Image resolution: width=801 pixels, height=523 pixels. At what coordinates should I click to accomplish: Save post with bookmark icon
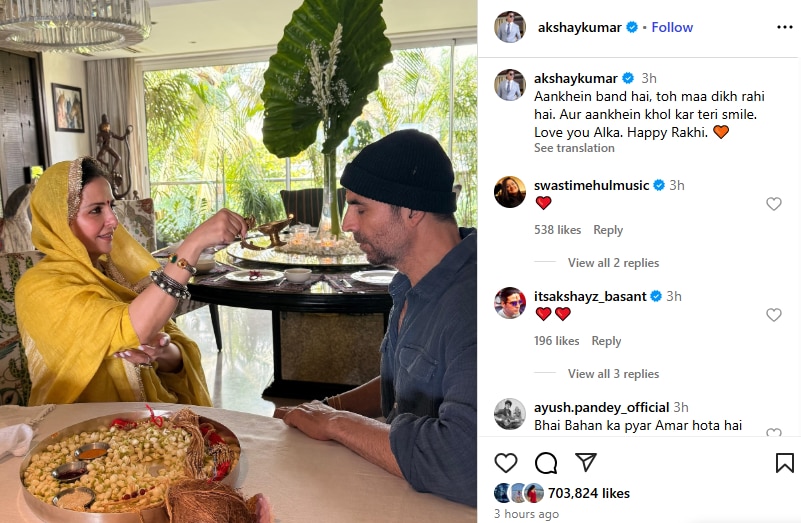tap(784, 463)
